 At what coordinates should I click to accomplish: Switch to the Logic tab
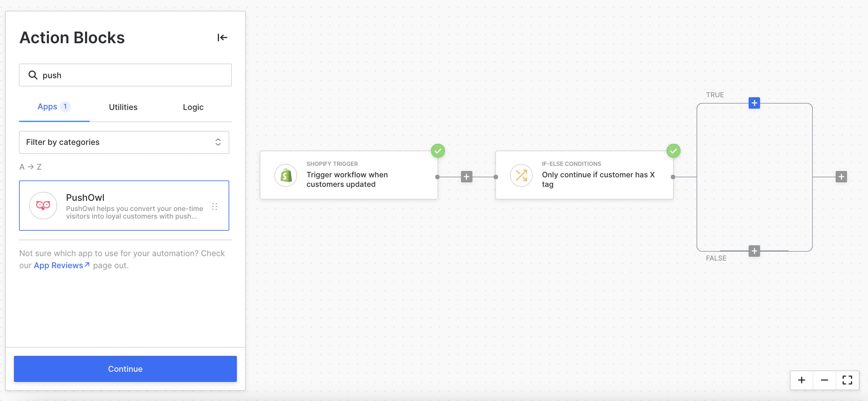point(193,107)
